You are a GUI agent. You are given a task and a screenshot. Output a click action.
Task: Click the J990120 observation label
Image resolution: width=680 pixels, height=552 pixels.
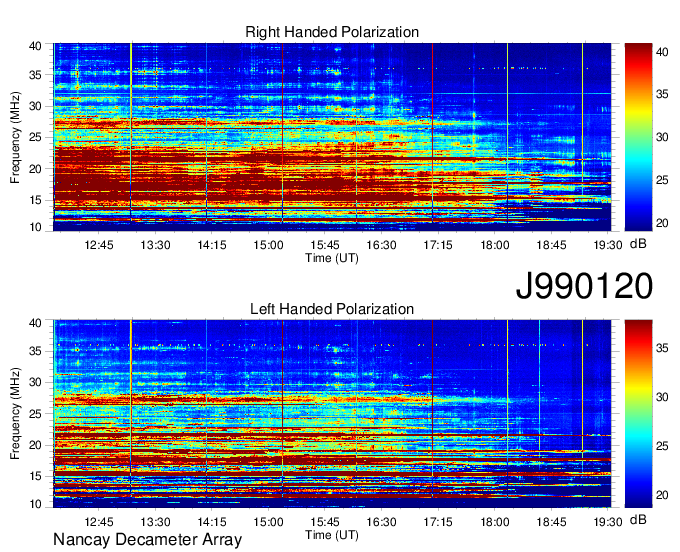[x=584, y=285]
